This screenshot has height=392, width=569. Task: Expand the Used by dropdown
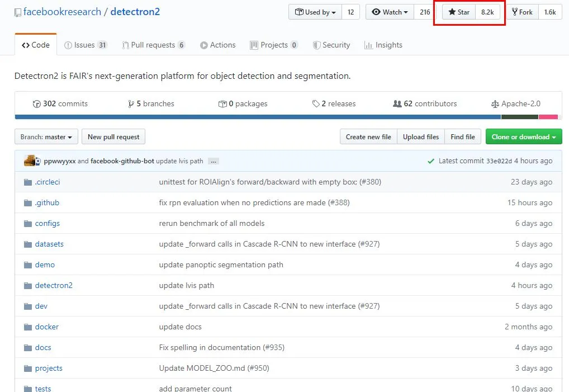point(315,12)
